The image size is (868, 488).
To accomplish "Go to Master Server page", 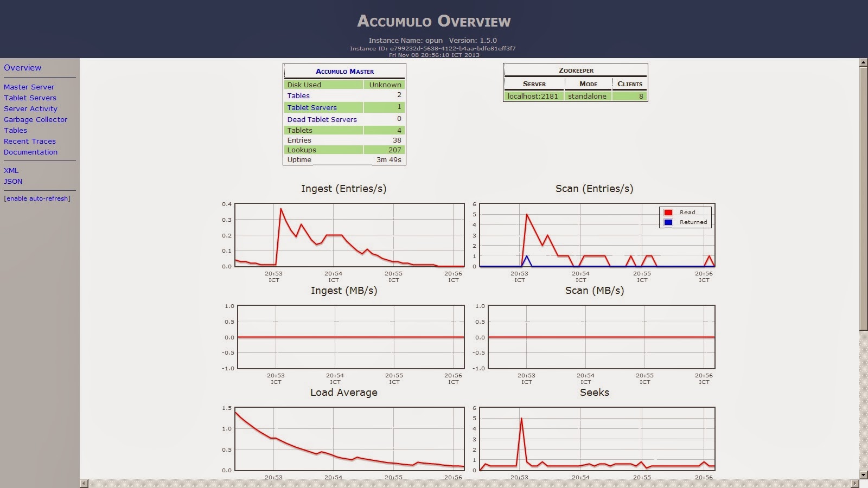I will (x=29, y=87).
